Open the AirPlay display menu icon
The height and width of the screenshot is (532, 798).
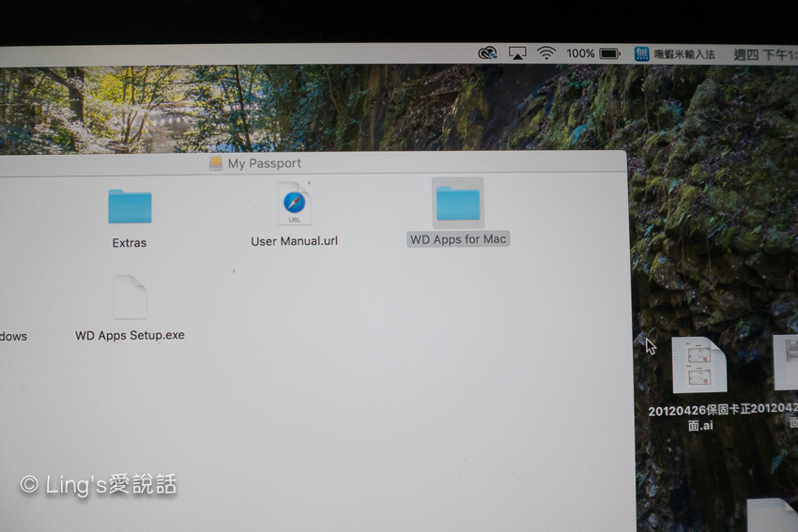click(x=517, y=53)
